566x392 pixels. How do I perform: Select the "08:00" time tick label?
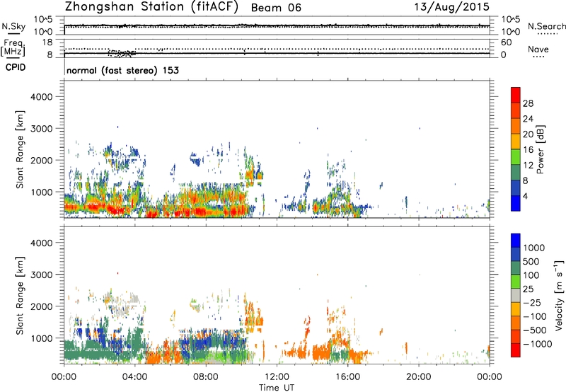click(206, 377)
